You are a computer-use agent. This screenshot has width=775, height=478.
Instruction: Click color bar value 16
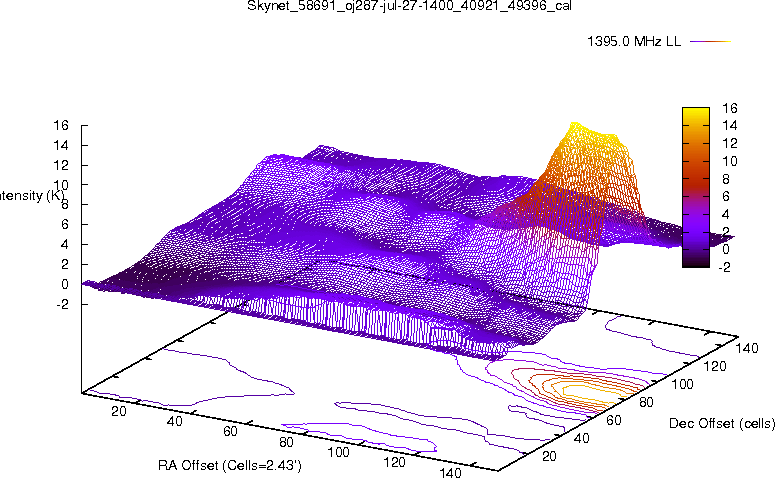(730, 108)
